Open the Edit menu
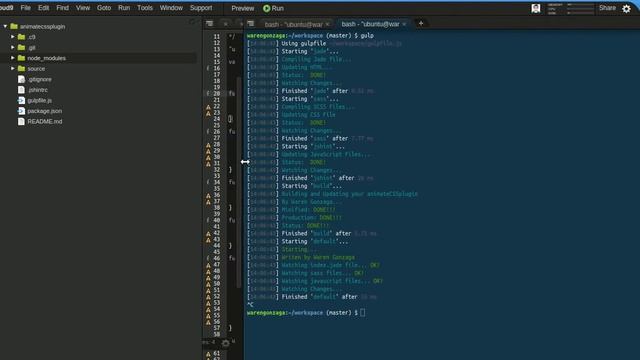This screenshot has width=640, height=360. (x=43, y=8)
